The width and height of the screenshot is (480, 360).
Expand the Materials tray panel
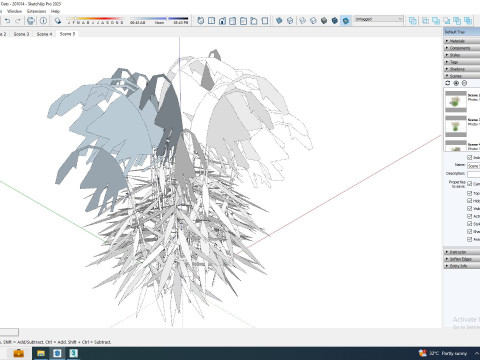click(x=462, y=41)
